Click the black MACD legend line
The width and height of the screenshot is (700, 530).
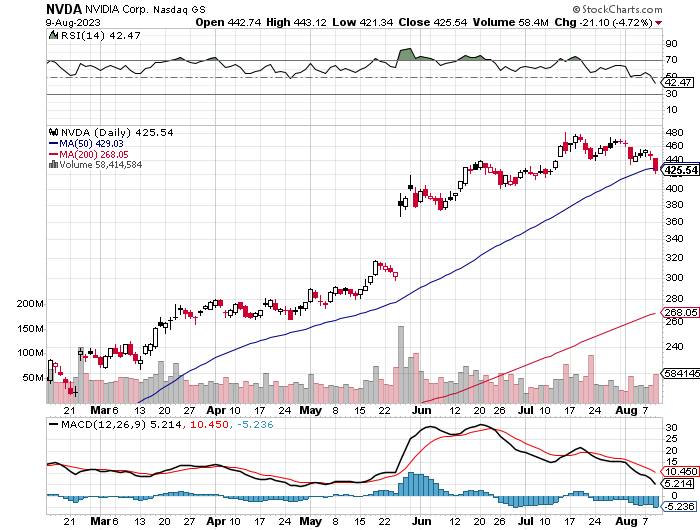click(x=54, y=424)
